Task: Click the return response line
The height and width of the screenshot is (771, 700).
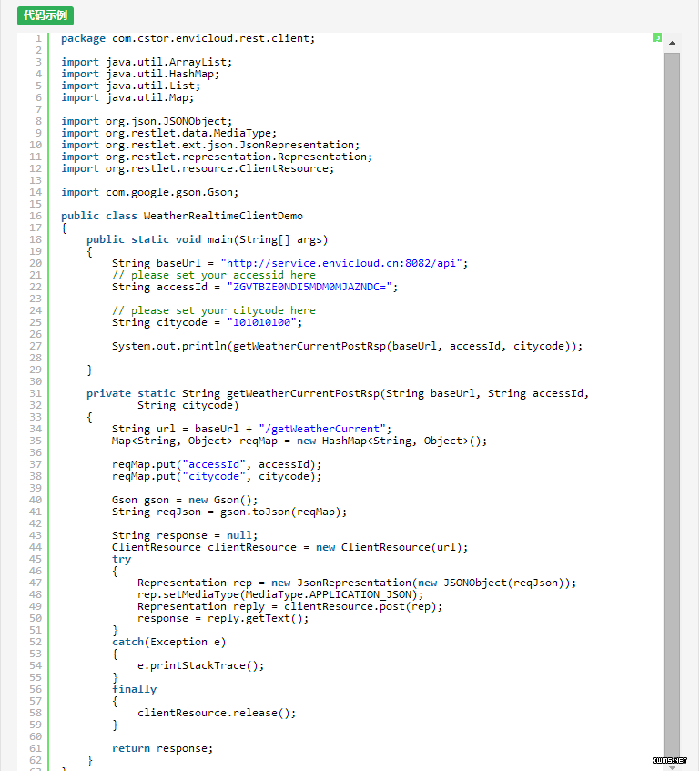Action: pos(163,747)
